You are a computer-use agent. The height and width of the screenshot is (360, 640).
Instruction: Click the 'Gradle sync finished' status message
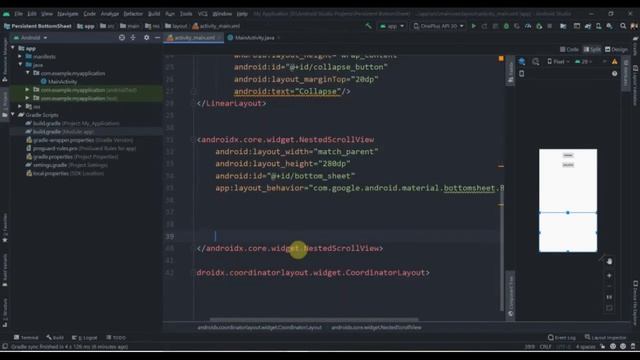(69, 347)
